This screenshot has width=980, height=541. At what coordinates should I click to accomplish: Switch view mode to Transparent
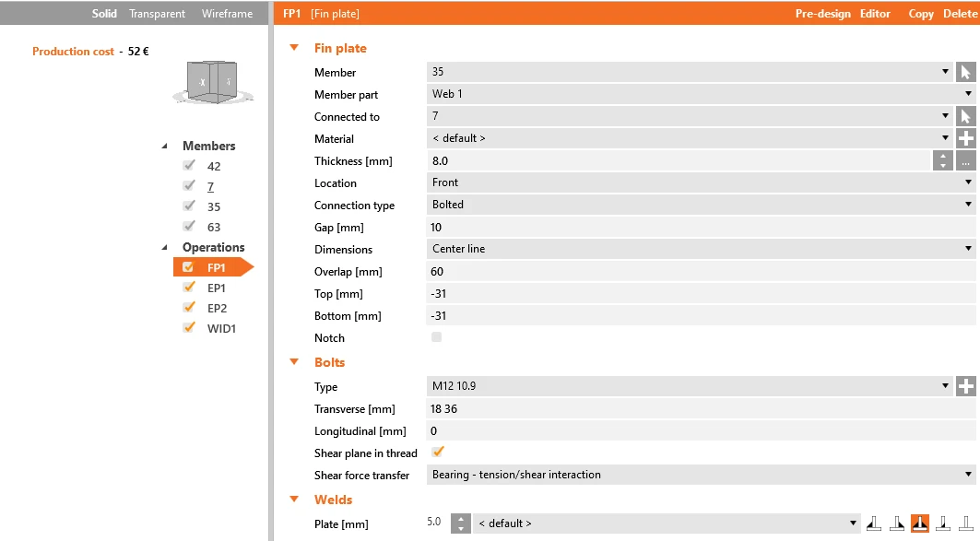coord(157,14)
